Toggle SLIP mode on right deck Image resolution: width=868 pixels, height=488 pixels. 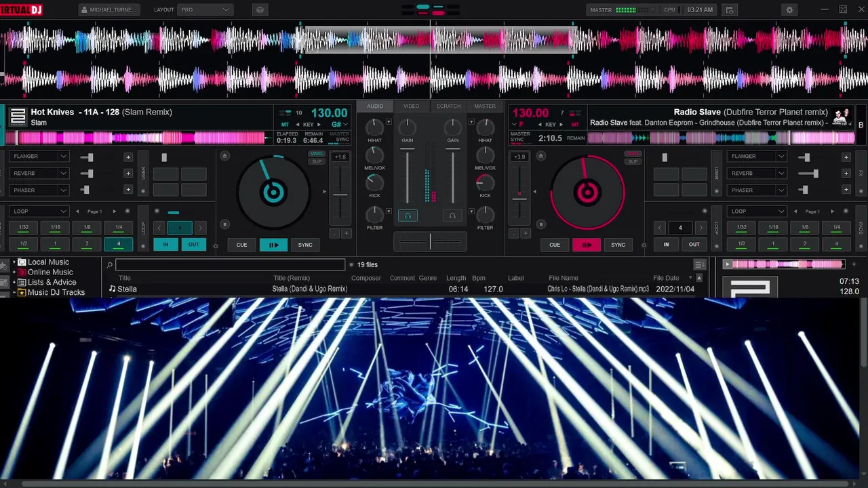pyautogui.click(x=633, y=161)
